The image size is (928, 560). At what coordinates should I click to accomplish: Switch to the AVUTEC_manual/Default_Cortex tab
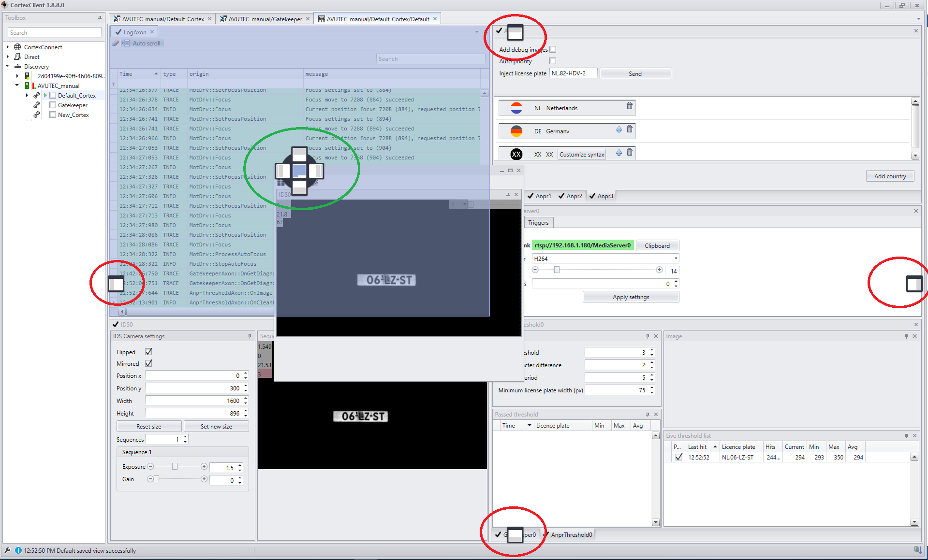[162, 19]
